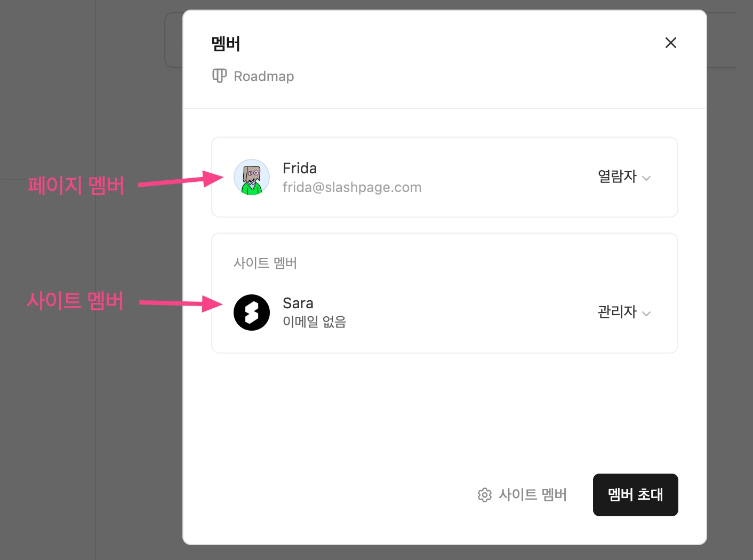
Task: Click the Roadmap page name
Action: tap(264, 76)
